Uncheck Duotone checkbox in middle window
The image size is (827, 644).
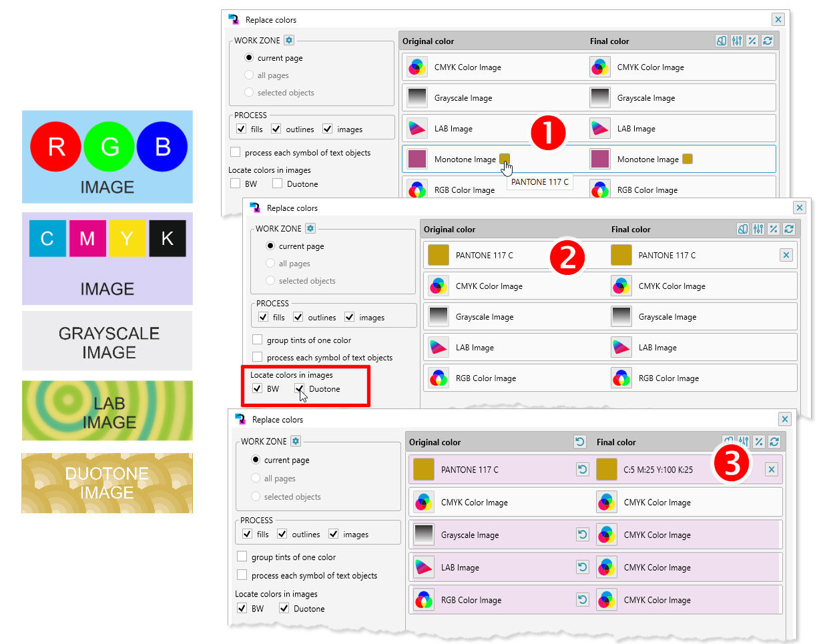(300, 388)
